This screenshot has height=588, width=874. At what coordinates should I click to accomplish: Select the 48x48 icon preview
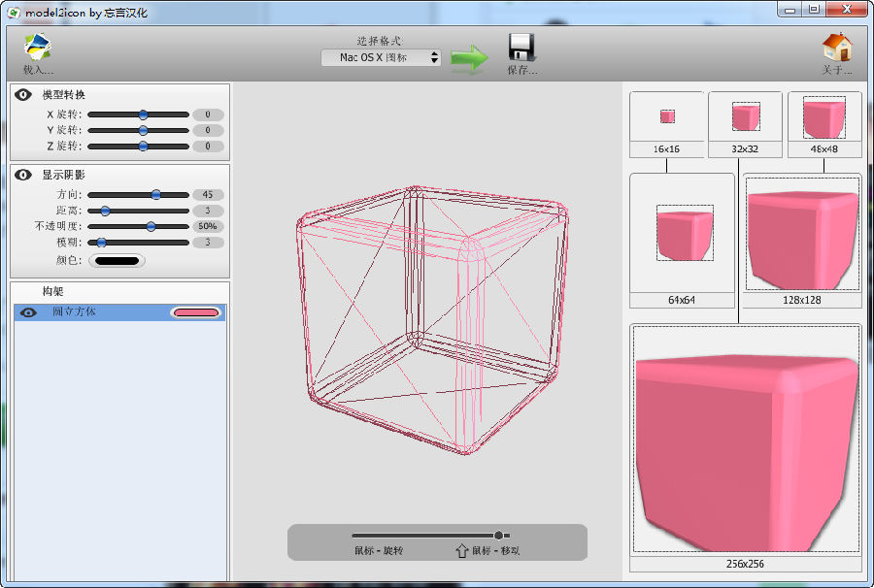pos(824,116)
